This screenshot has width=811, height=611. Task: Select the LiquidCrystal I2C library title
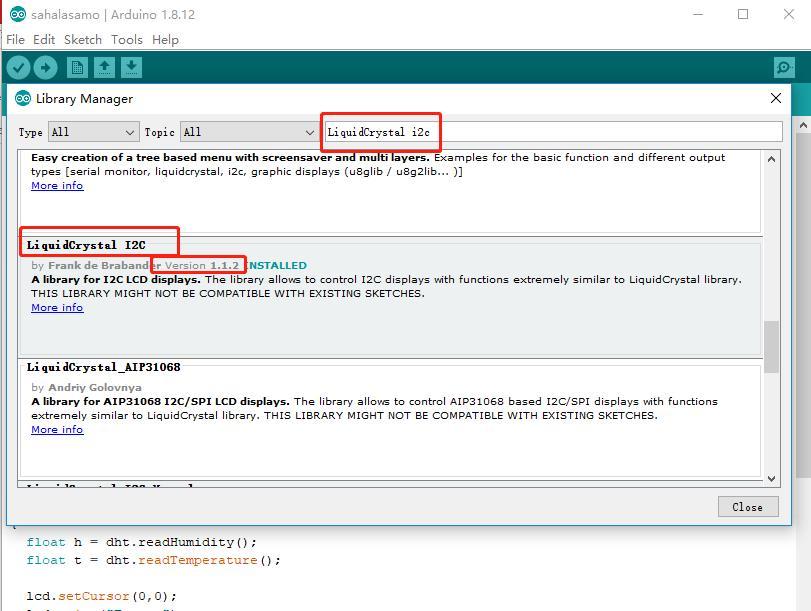86,245
